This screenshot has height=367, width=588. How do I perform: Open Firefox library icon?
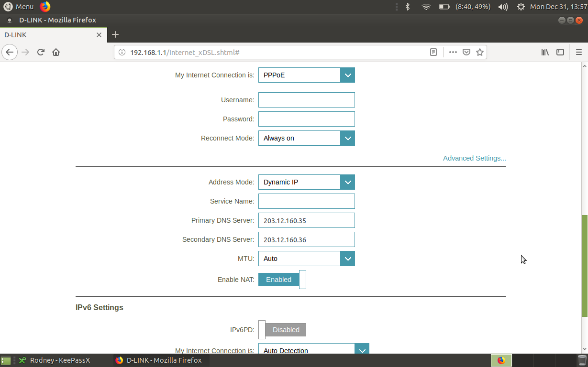[x=545, y=52]
